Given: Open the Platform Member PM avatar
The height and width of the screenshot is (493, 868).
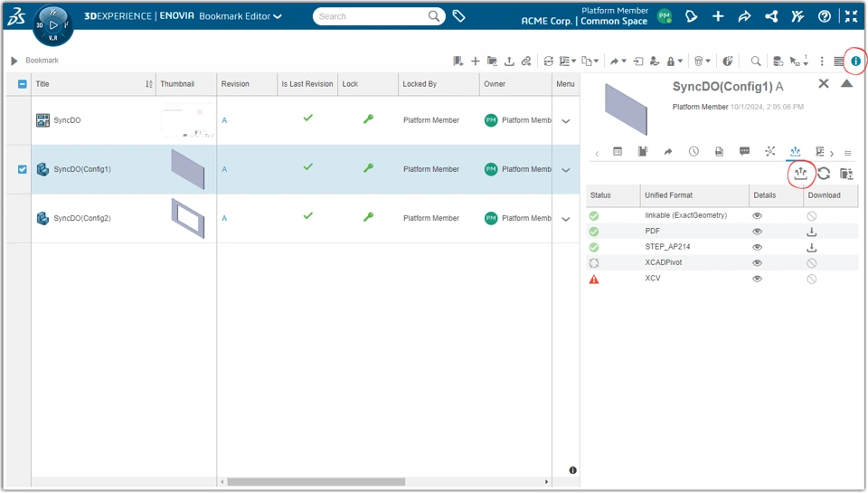Looking at the screenshot, I should click(x=665, y=16).
